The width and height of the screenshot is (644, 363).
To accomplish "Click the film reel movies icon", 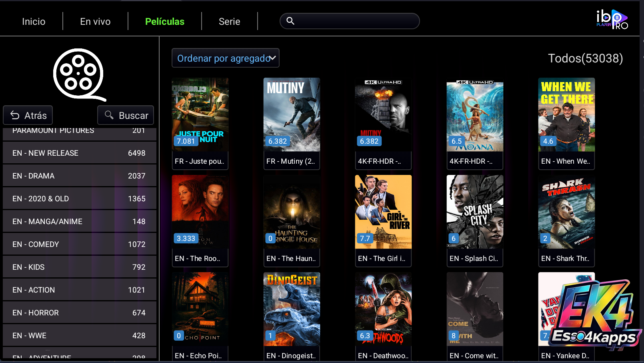I will (80, 74).
